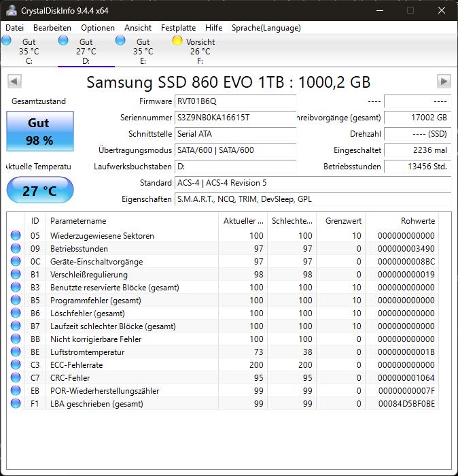Screen dimensions: 458x476
Task: Click status orb for CRC-Fehler row
Action: point(16,377)
